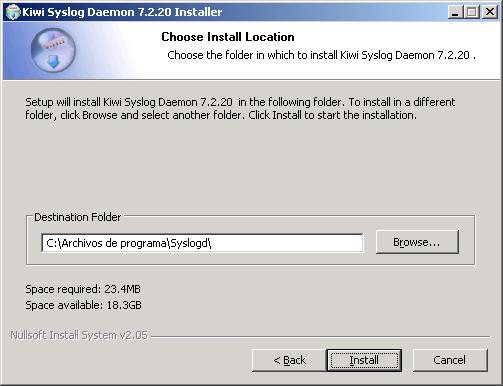This screenshot has width=503, height=386.
Task: Open the Browse folder dialog
Action: [x=417, y=242]
